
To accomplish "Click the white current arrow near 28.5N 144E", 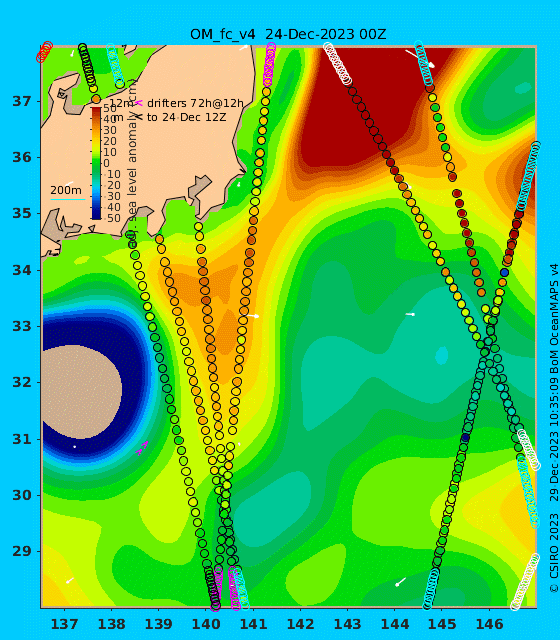I will (x=400, y=582).
